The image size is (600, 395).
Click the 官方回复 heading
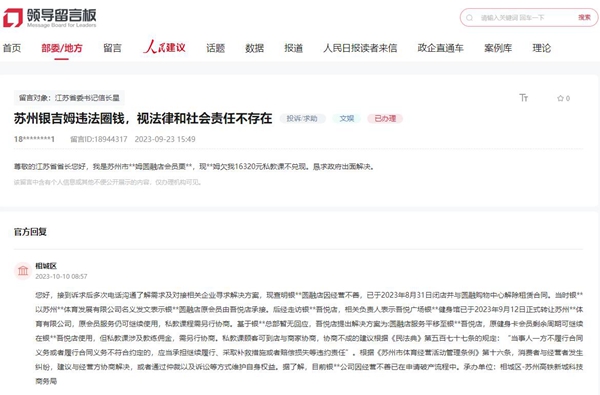coord(30,232)
